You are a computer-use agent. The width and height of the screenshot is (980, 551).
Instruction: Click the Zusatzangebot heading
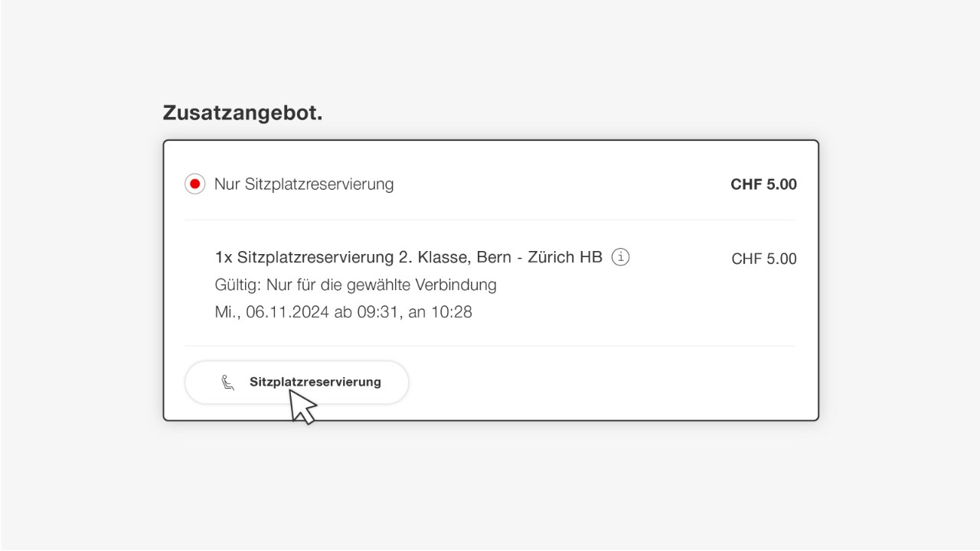(243, 112)
